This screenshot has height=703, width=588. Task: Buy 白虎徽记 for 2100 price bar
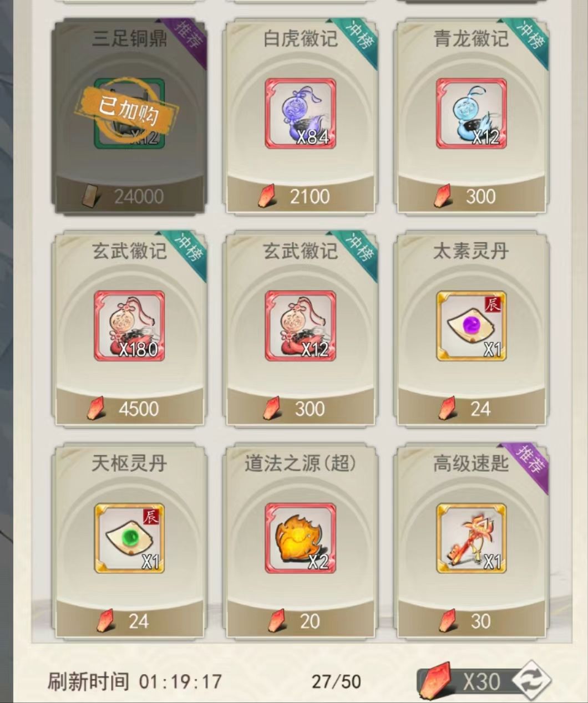click(300, 196)
